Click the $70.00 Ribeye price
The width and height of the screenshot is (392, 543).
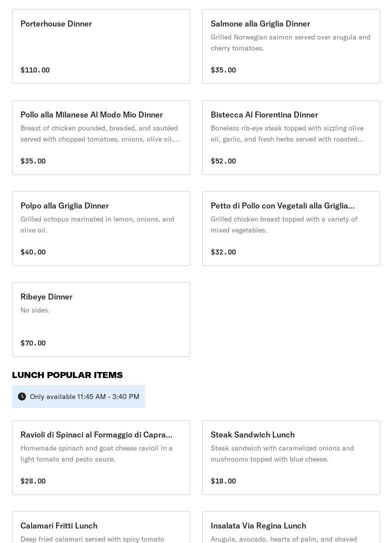click(33, 343)
